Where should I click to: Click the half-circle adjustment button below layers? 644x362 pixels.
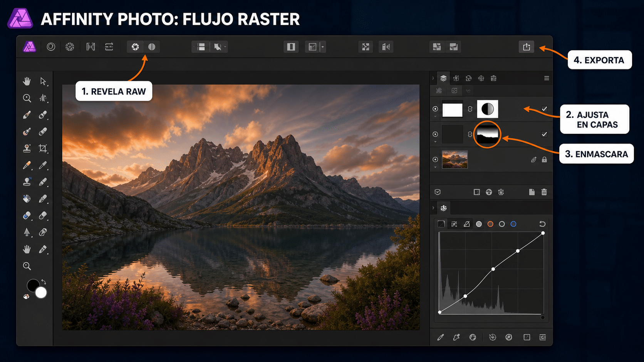pos(489,192)
